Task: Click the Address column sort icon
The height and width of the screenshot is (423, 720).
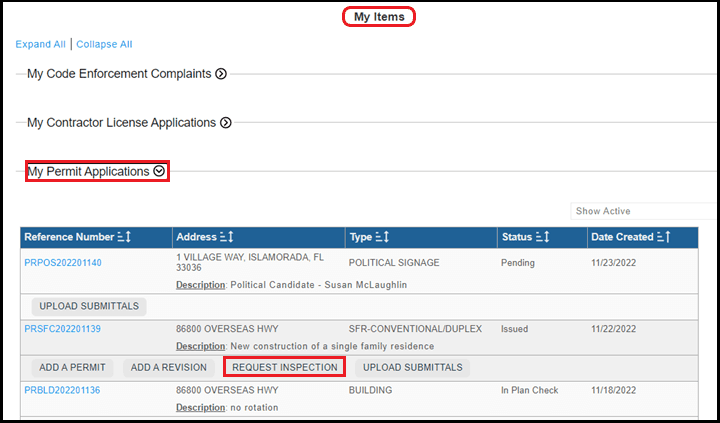Action: [226, 237]
